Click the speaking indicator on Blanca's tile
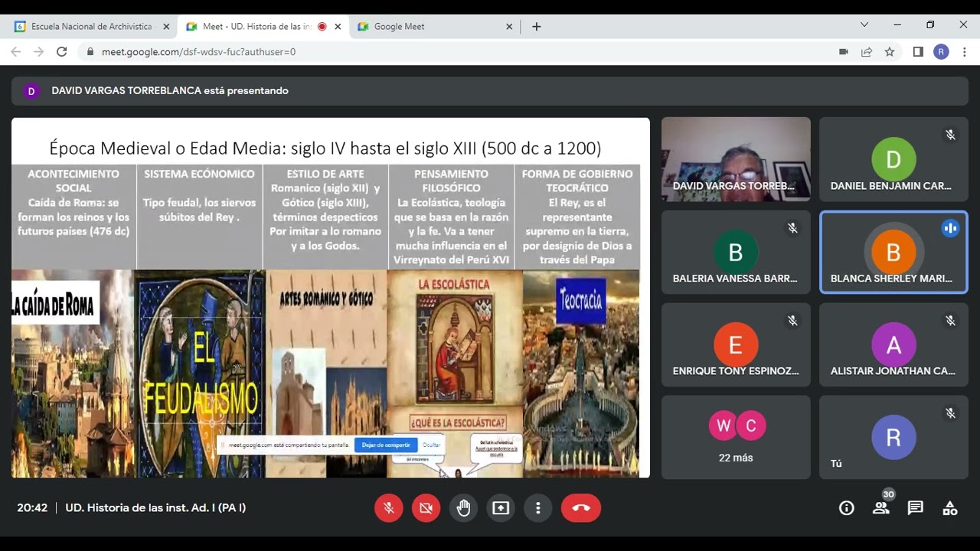 click(950, 228)
